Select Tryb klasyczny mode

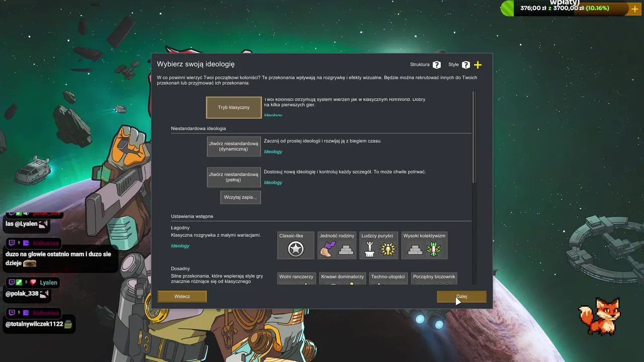click(x=234, y=108)
